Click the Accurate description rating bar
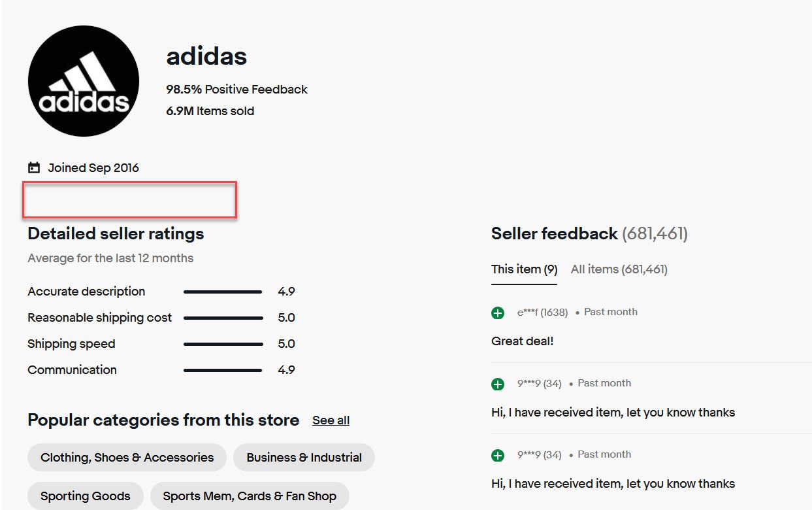 point(223,292)
